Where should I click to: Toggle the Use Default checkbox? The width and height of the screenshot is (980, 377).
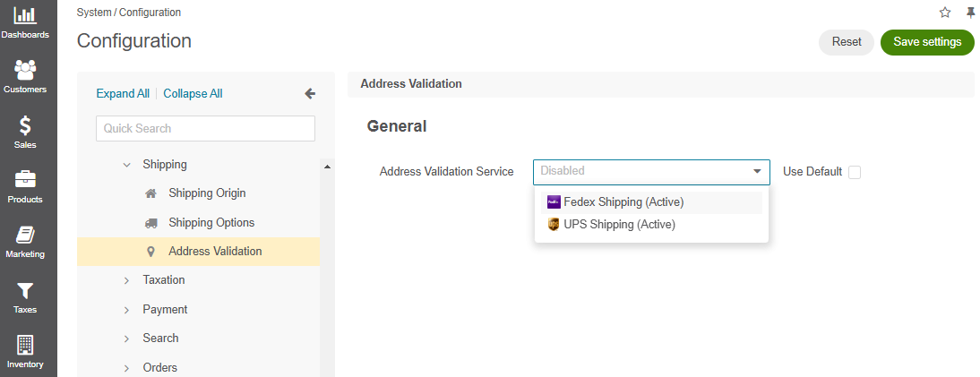click(x=855, y=172)
